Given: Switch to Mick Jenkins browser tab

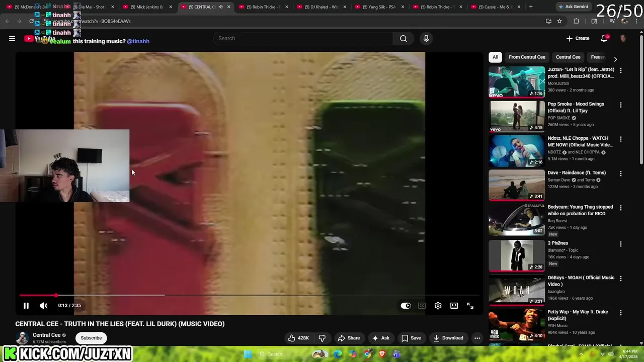Looking at the screenshot, I should 146,7.
